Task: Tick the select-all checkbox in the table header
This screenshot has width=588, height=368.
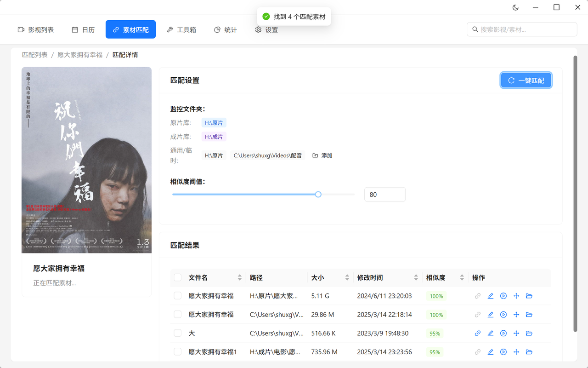Action: (x=178, y=277)
